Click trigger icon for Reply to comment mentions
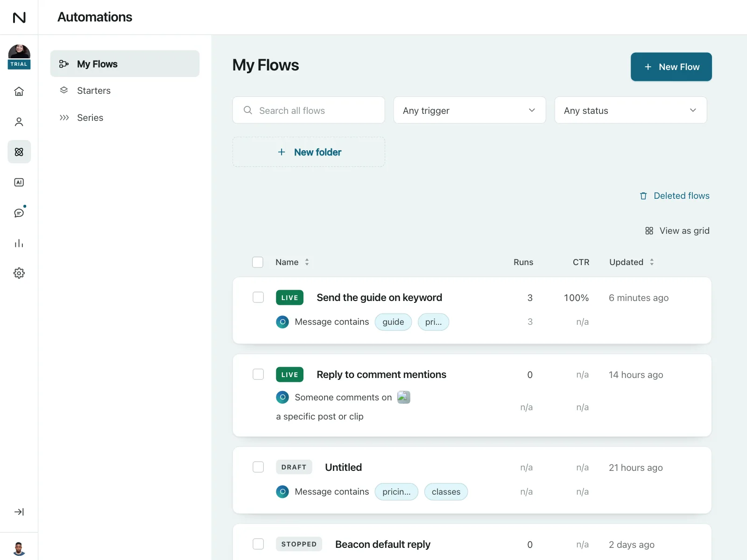Screen dimensions: 747x560 tap(282, 397)
